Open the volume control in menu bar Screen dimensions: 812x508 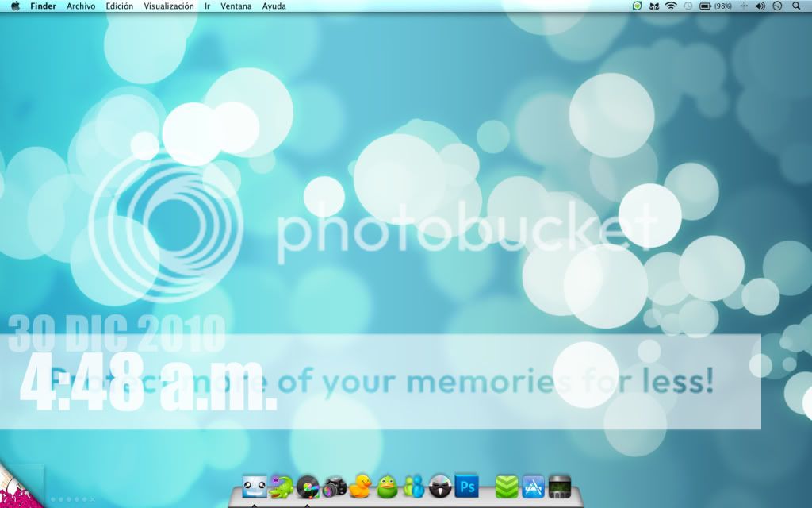point(760,6)
